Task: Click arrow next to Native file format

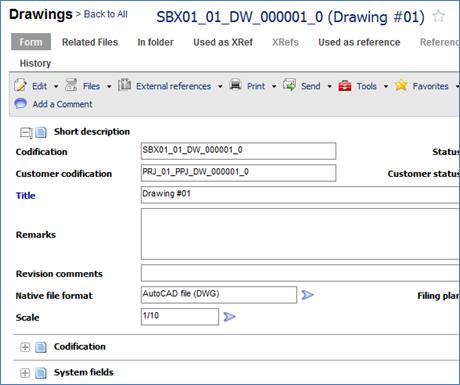Action: pos(307,295)
